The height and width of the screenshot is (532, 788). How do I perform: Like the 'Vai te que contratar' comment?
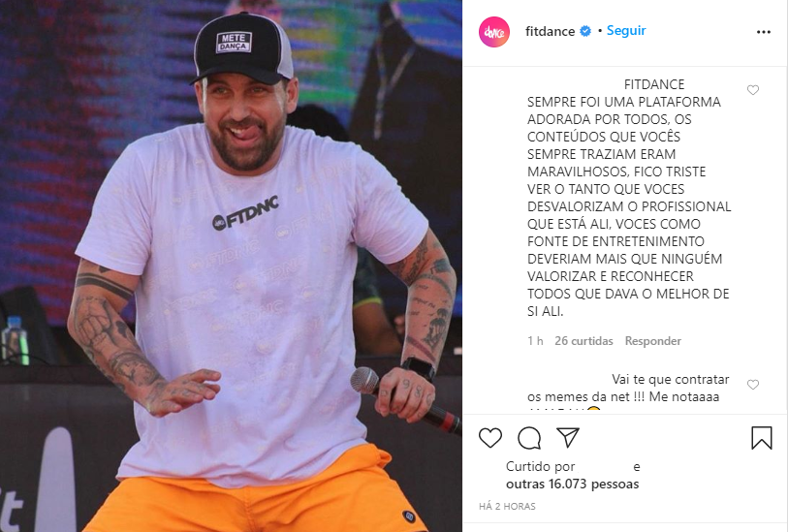point(753,385)
